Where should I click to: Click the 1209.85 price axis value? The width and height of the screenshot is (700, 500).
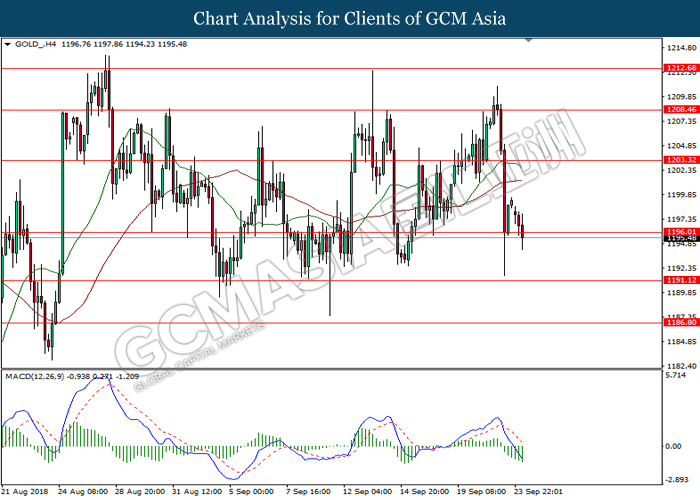(682, 97)
